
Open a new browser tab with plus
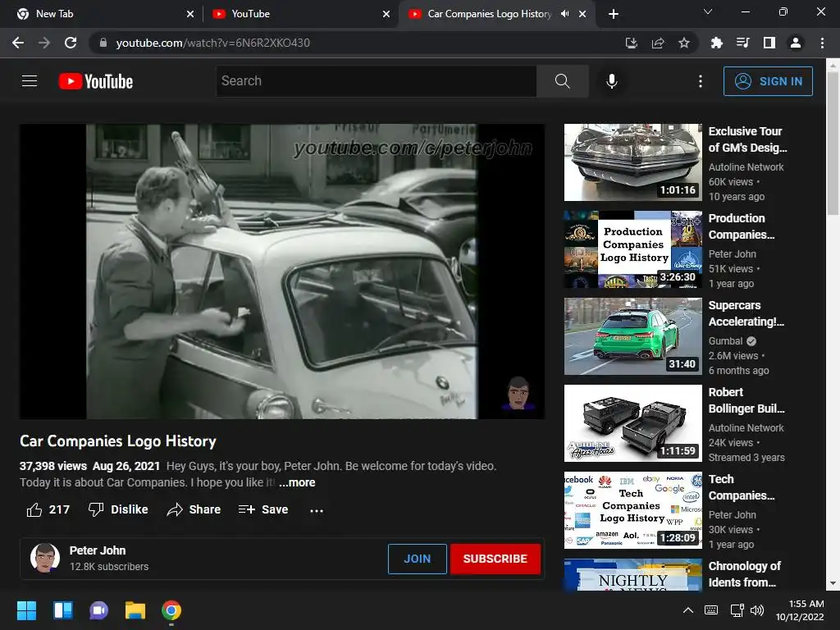click(x=614, y=14)
